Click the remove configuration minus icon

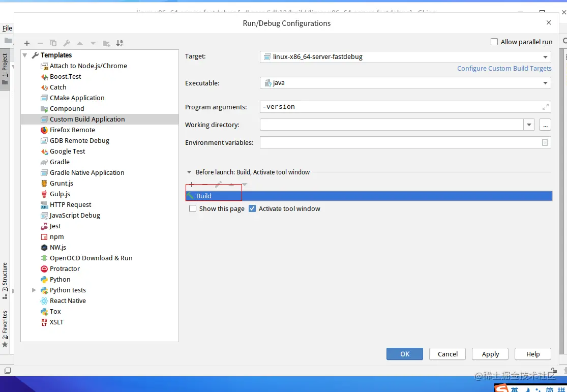[40, 43]
